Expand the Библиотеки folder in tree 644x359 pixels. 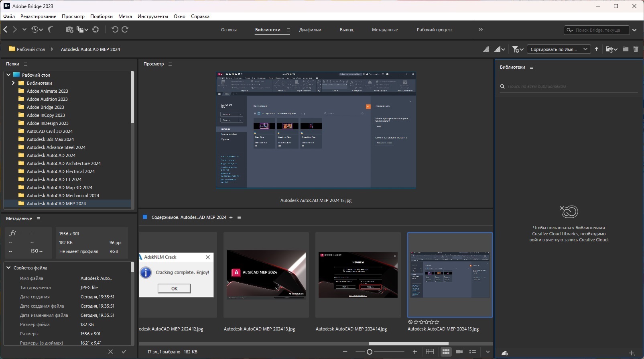[x=13, y=83]
